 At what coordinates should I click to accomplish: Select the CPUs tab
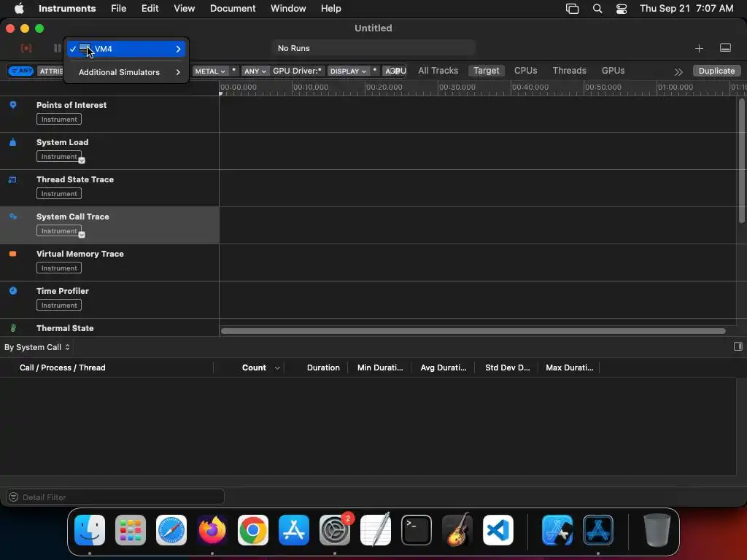pos(525,71)
